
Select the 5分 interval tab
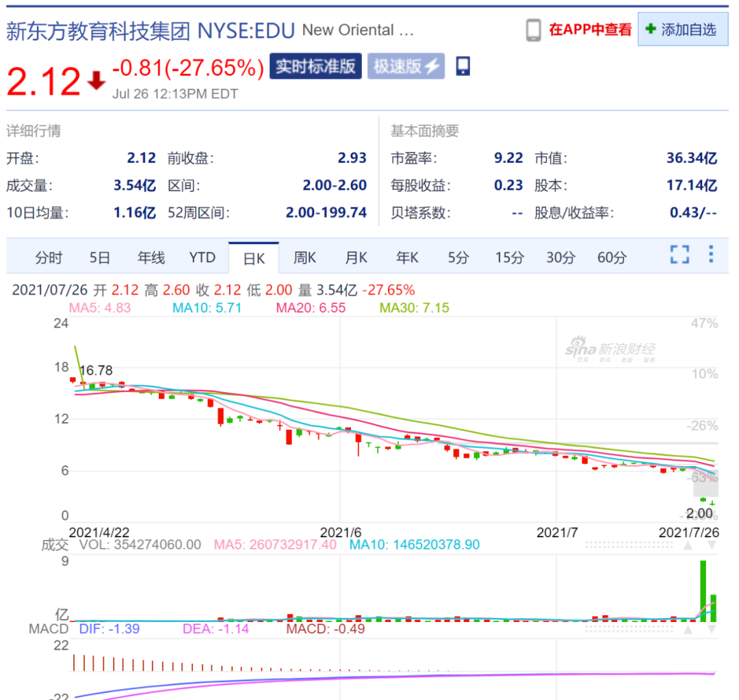[458, 258]
